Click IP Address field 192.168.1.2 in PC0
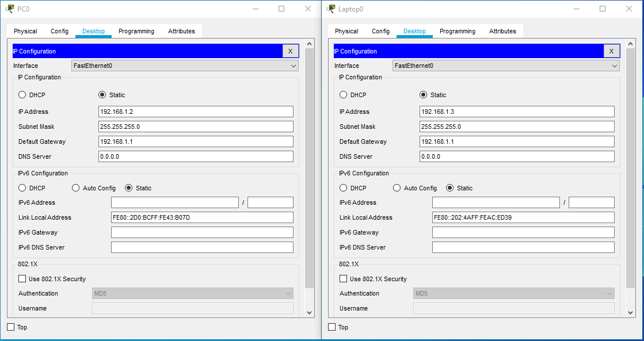This screenshot has width=644, height=341. (196, 112)
